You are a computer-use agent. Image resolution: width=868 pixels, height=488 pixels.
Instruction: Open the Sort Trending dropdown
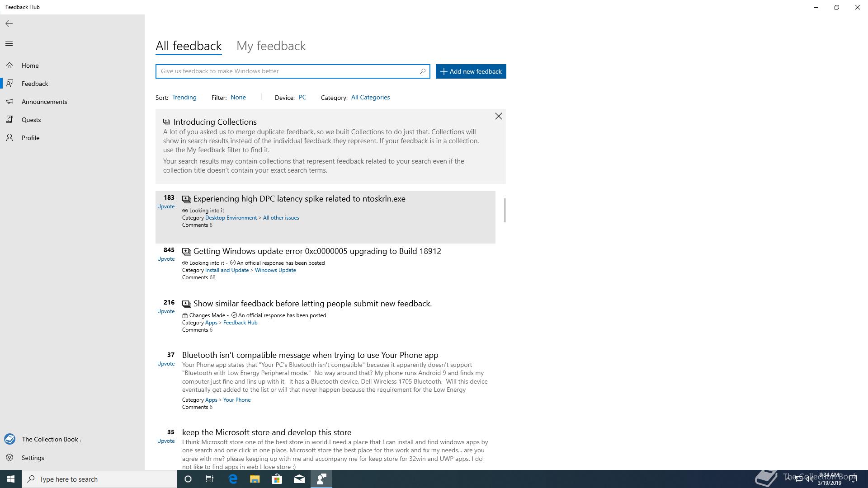pos(184,98)
